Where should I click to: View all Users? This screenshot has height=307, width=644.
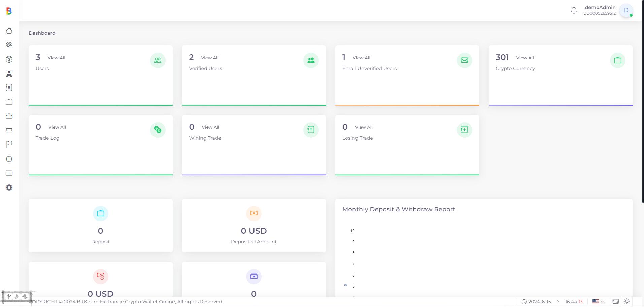coord(57,58)
